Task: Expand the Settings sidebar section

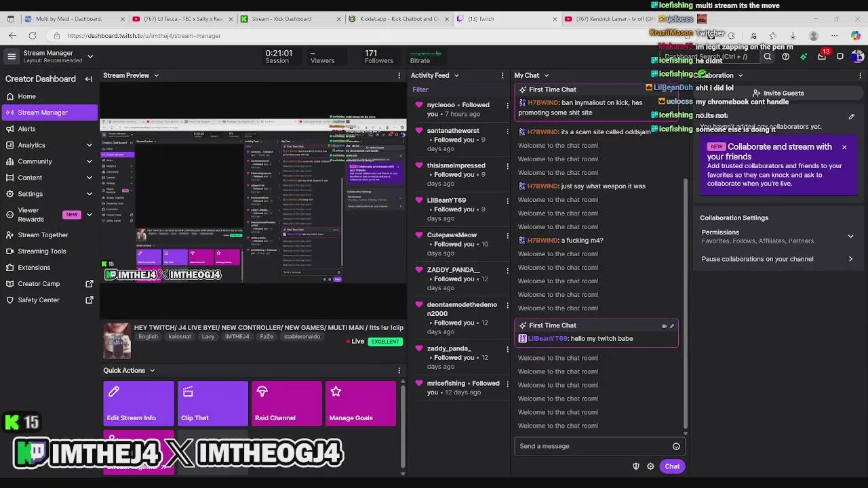Action: (x=89, y=194)
